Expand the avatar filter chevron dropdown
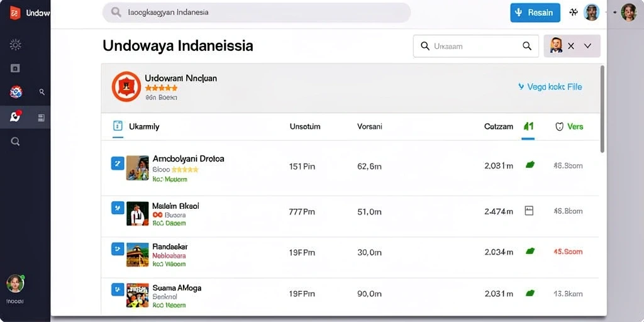The image size is (644, 322). pos(588,46)
